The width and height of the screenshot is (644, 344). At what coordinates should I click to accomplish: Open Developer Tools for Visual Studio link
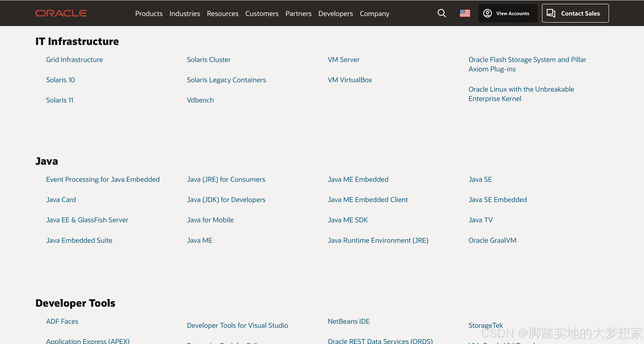pyautogui.click(x=237, y=325)
